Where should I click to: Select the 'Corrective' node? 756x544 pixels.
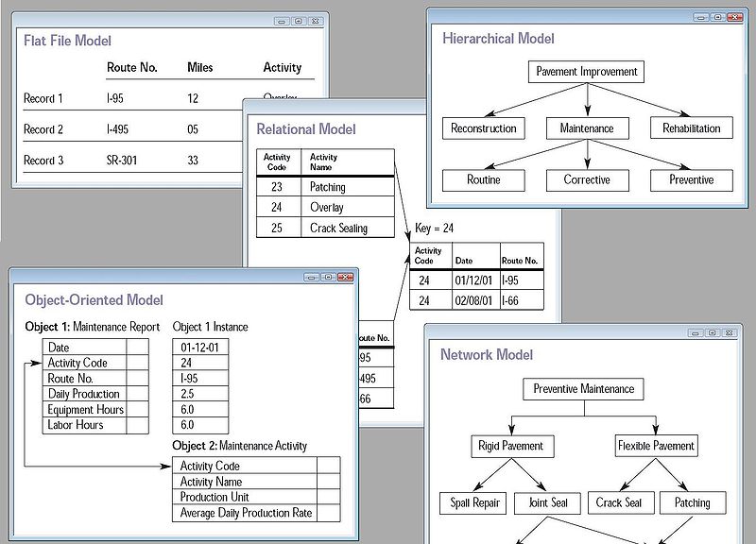[x=587, y=180]
